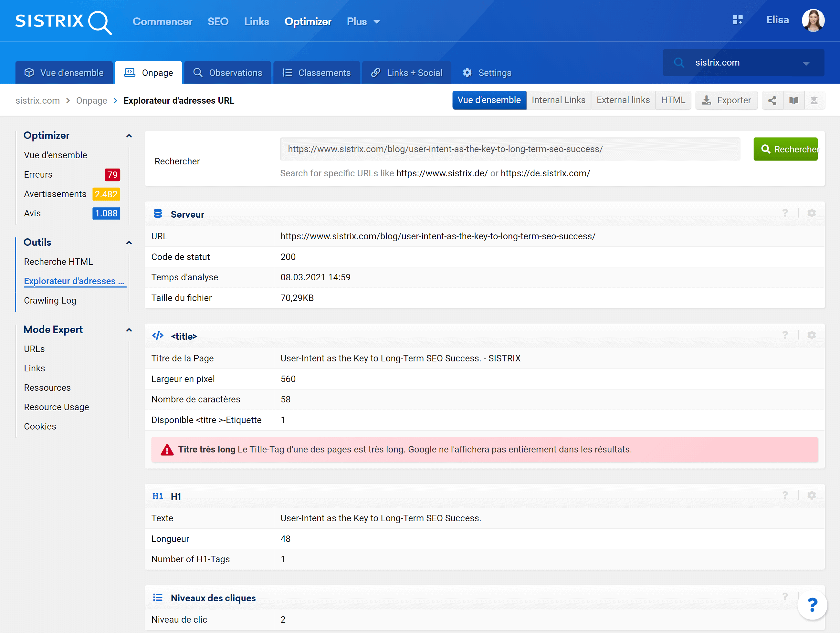Go to SEO in top navigation
Viewport: 840px width, 633px height.
(x=218, y=22)
